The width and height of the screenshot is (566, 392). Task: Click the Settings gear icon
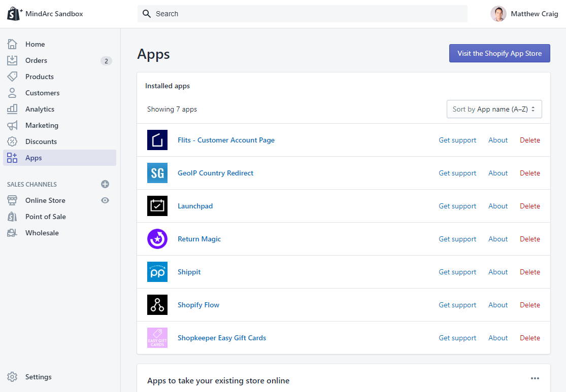[12, 376]
